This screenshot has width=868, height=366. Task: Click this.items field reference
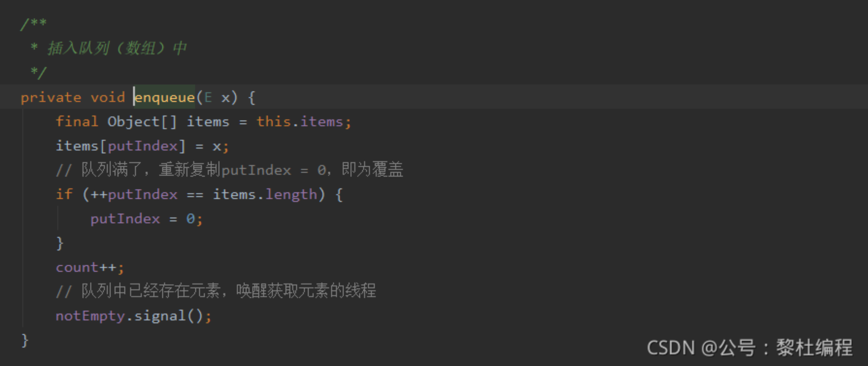click(x=299, y=122)
